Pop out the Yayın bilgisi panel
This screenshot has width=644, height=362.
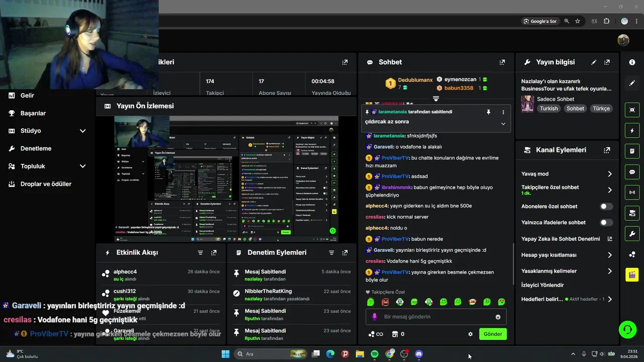(607, 62)
